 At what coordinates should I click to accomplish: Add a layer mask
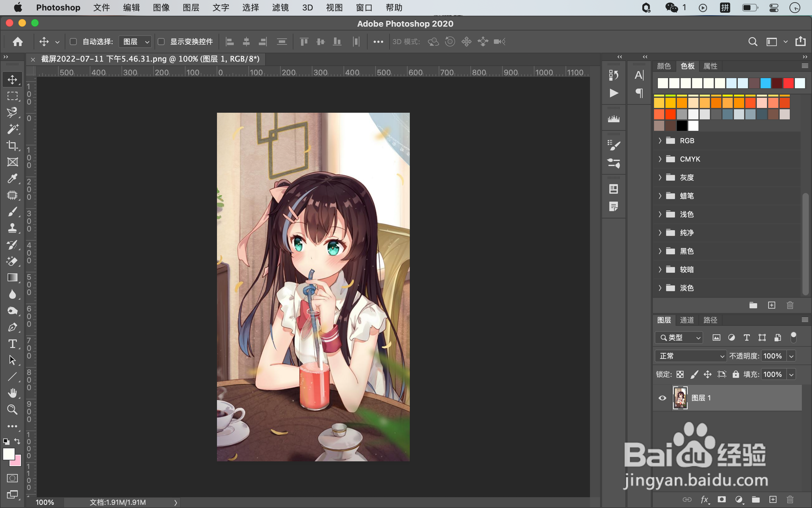(x=721, y=500)
